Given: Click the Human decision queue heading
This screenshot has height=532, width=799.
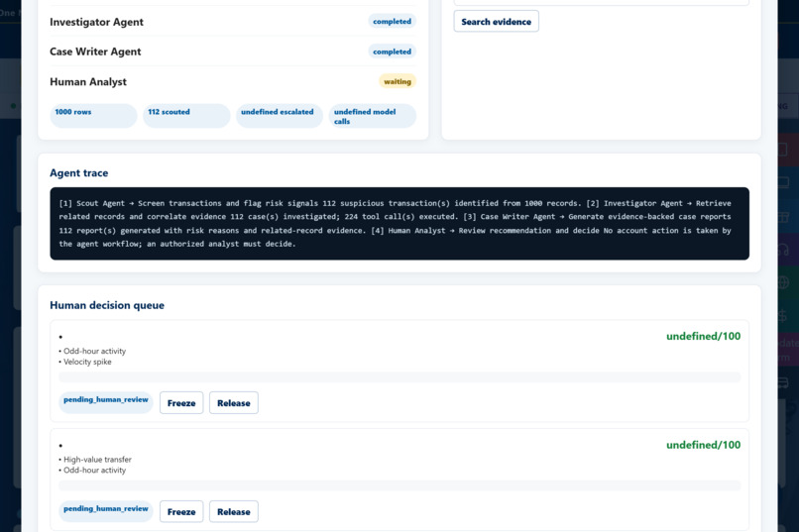Looking at the screenshot, I should coord(107,305).
